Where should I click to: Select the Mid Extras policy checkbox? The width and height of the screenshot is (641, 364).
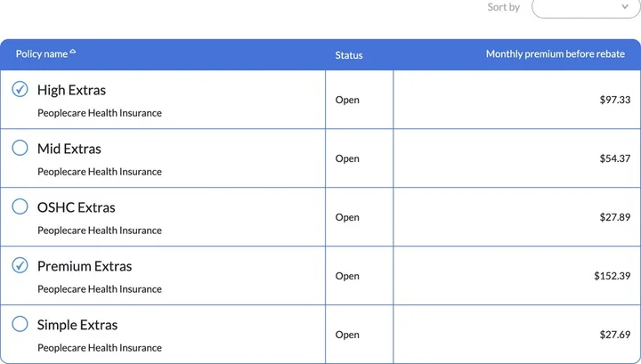[x=20, y=148]
